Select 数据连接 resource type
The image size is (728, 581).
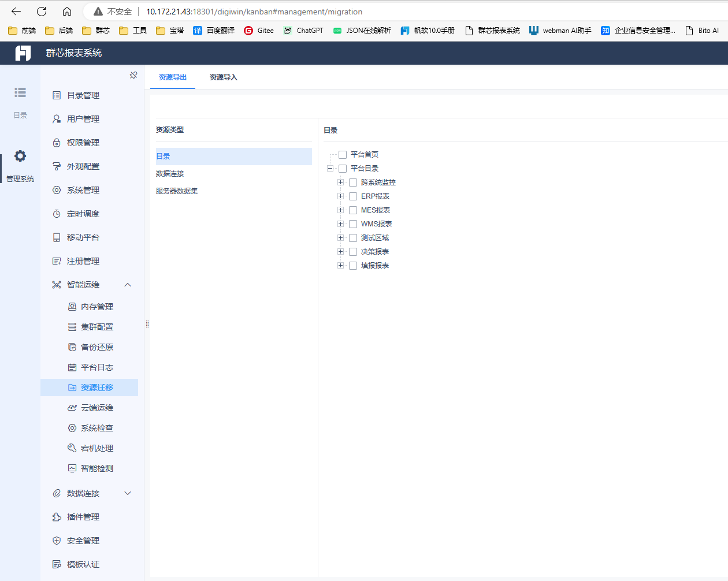[x=233, y=174]
